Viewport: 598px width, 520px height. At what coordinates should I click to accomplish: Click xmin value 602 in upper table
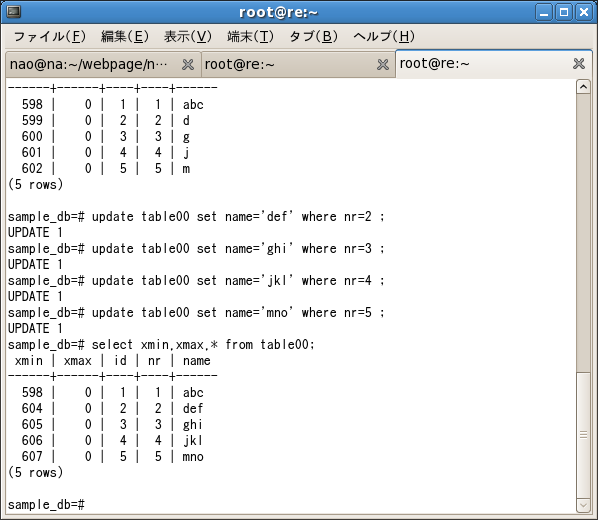[x=32, y=169]
